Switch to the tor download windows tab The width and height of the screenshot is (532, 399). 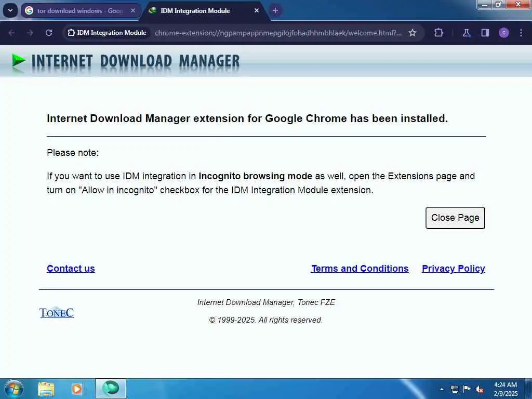coord(81,11)
